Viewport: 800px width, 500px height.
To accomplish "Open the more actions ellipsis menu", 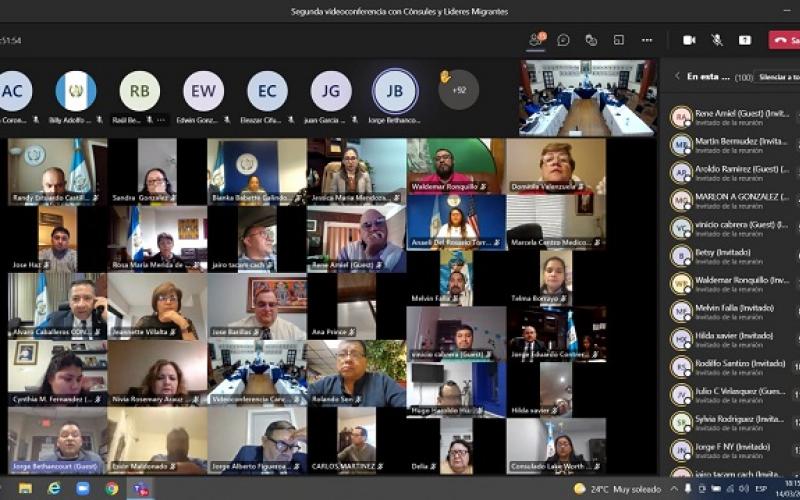I will tap(647, 40).
